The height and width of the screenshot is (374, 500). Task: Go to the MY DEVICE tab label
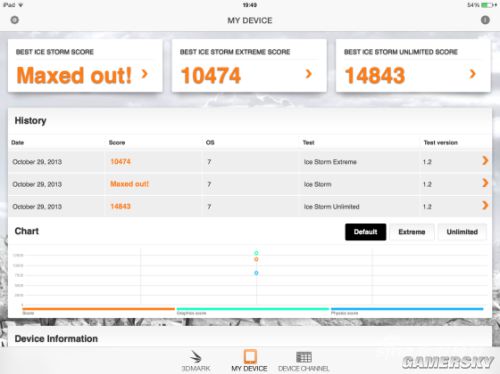tap(249, 369)
